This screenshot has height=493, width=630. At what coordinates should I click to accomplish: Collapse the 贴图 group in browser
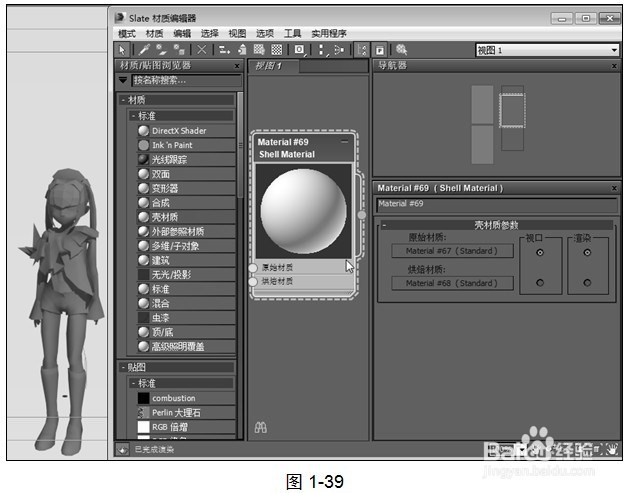(x=124, y=367)
